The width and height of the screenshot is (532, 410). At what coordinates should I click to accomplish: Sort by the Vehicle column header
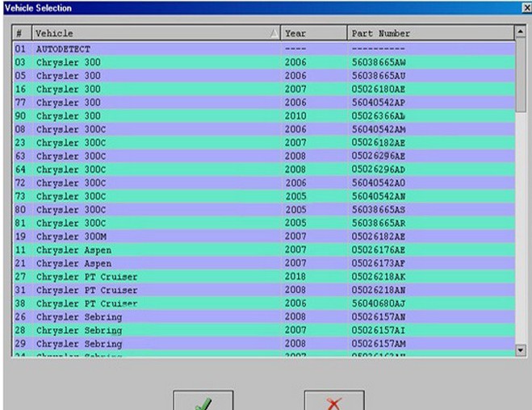tap(156, 33)
